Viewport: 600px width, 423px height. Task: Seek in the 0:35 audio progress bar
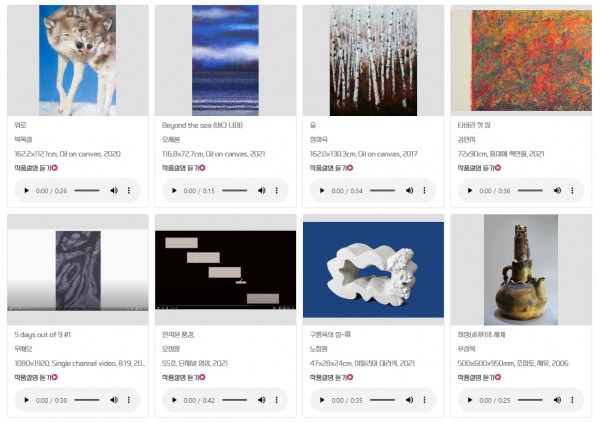point(382,400)
